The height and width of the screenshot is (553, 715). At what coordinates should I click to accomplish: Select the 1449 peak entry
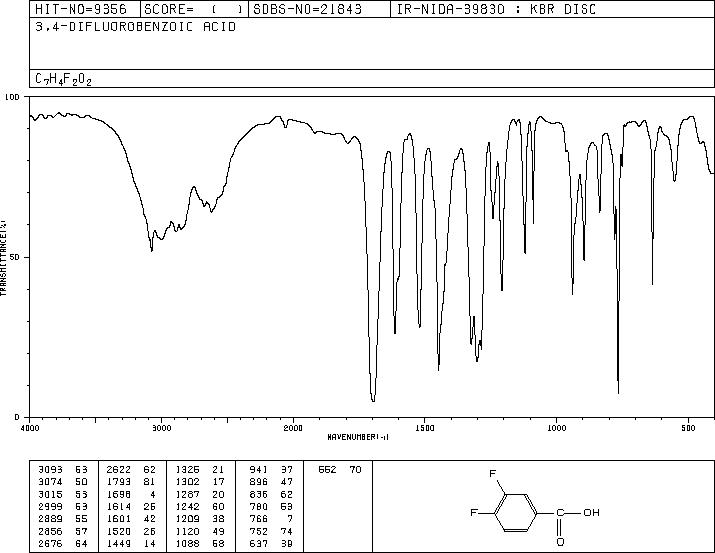click(x=131, y=544)
